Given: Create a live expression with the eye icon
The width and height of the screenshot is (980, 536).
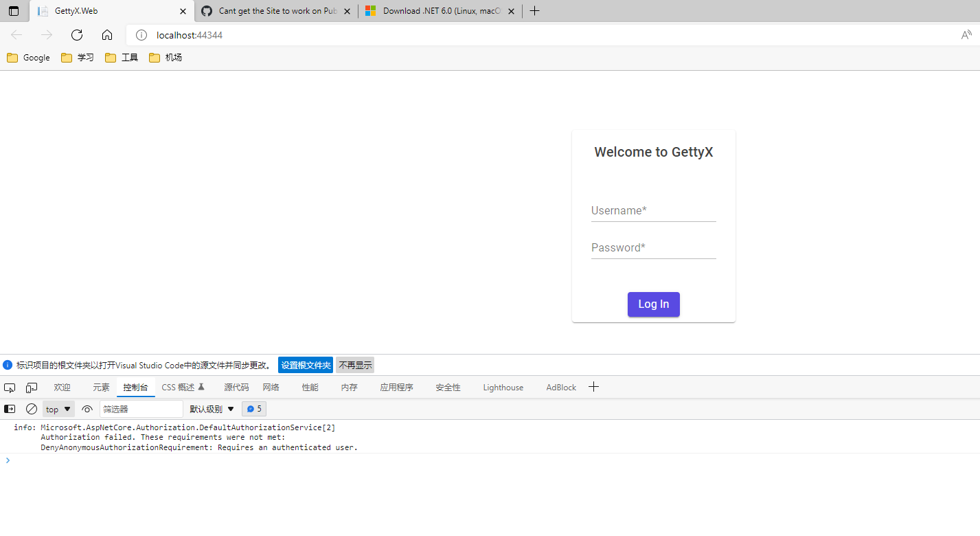Looking at the screenshot, I should pyautogui.click(x=87, y=409).
